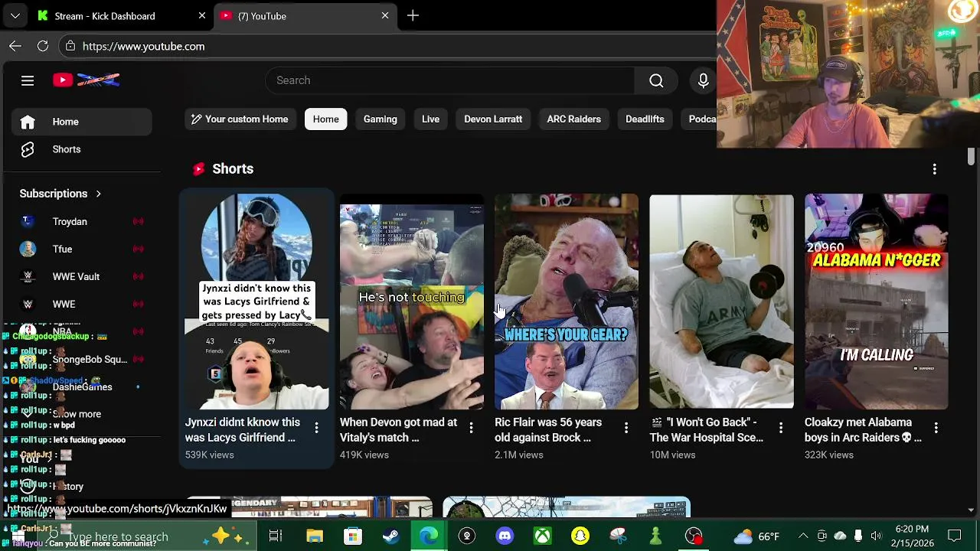Open options for Ric Flair short
Screen dimensions: 980x551
click(x=626, y=428)
